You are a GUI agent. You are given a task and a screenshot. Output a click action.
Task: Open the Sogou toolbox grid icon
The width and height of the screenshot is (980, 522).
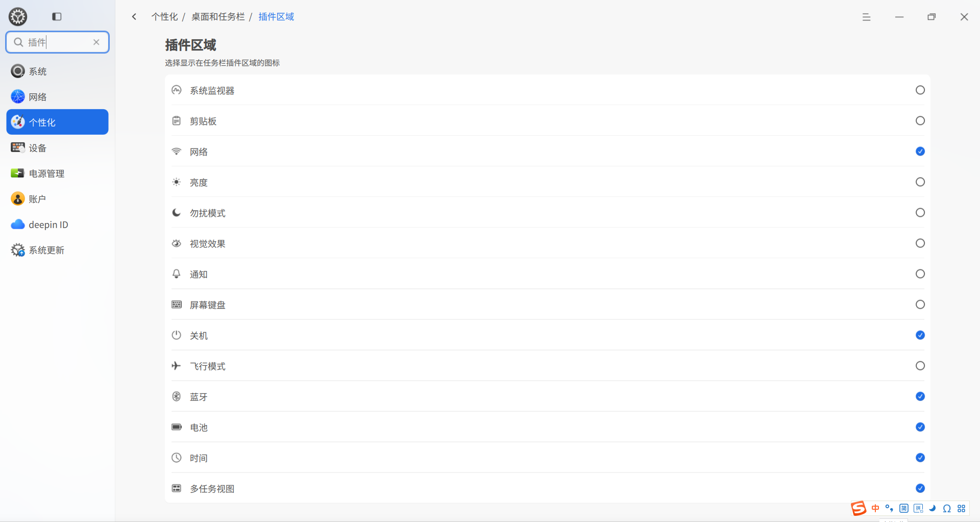(962, 508)
